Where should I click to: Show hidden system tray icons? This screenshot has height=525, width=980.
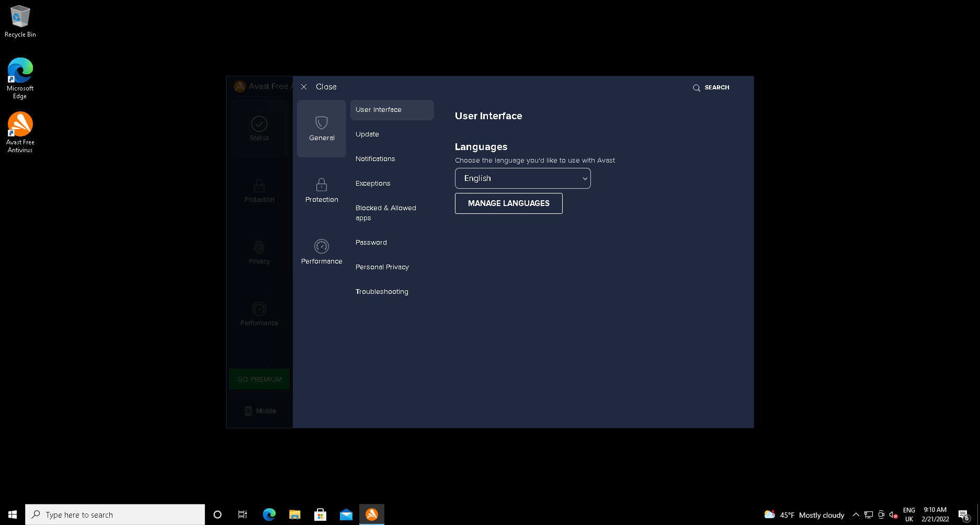[x=856, y=515]
